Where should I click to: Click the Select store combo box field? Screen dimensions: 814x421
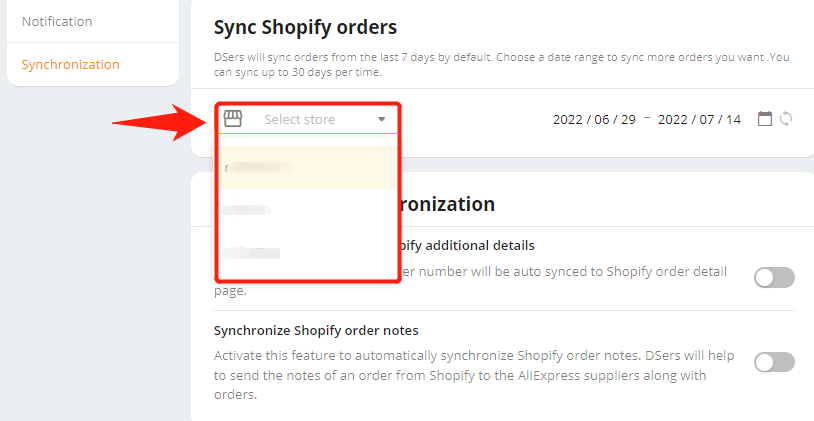pos(308,119)
